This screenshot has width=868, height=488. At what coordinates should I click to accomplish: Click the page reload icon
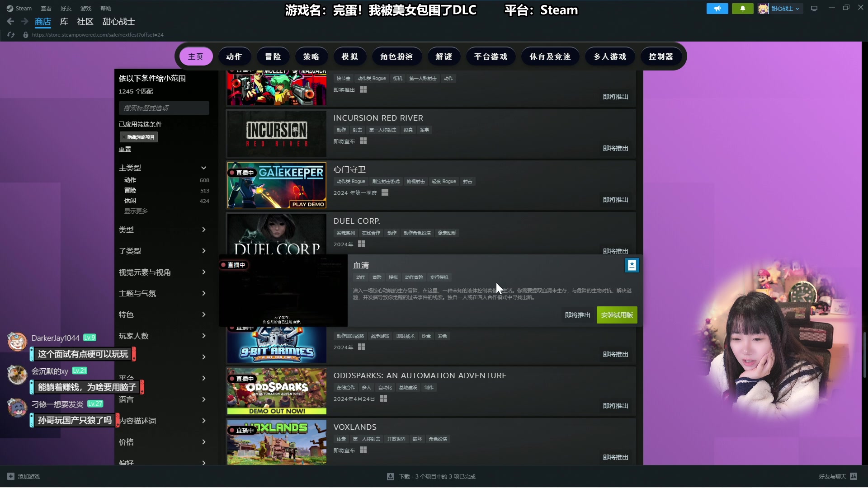pos(11,35)
